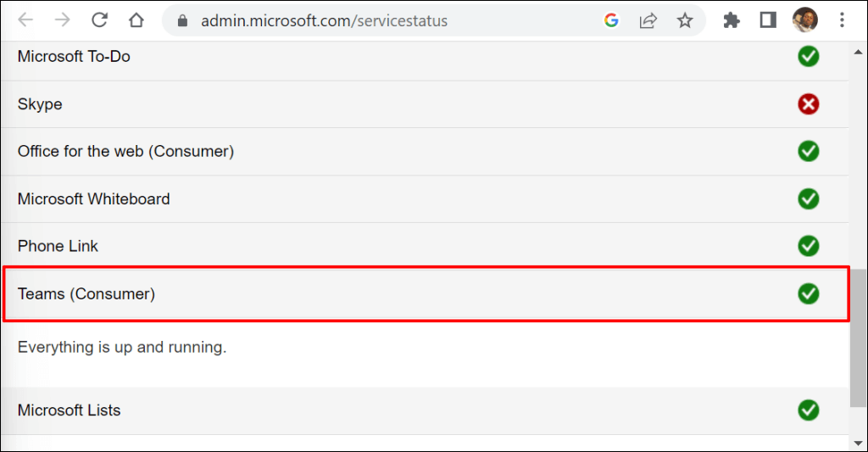Click the red Skype error status icon
Screen dimensions: 868x452
coord(808,104)
